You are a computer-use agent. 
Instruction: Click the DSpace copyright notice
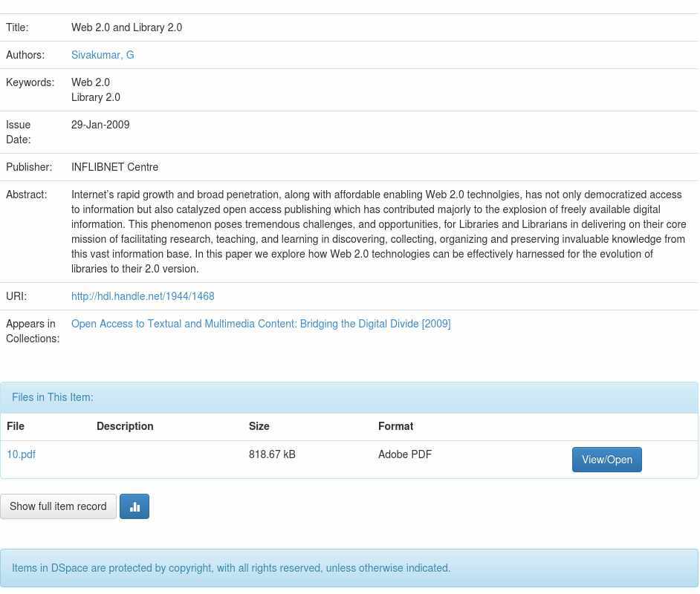pyautogui.click(x=231, y=568)
